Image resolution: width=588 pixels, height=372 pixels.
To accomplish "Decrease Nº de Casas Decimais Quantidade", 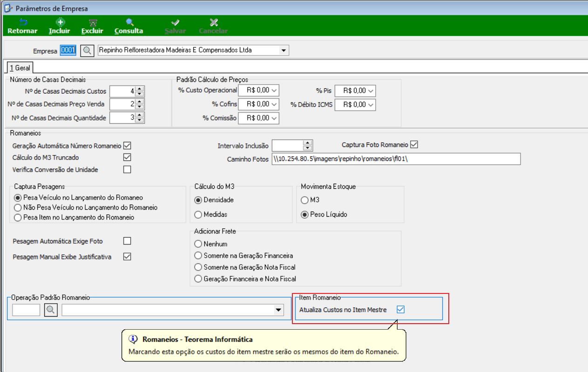I will coord(140,120).
